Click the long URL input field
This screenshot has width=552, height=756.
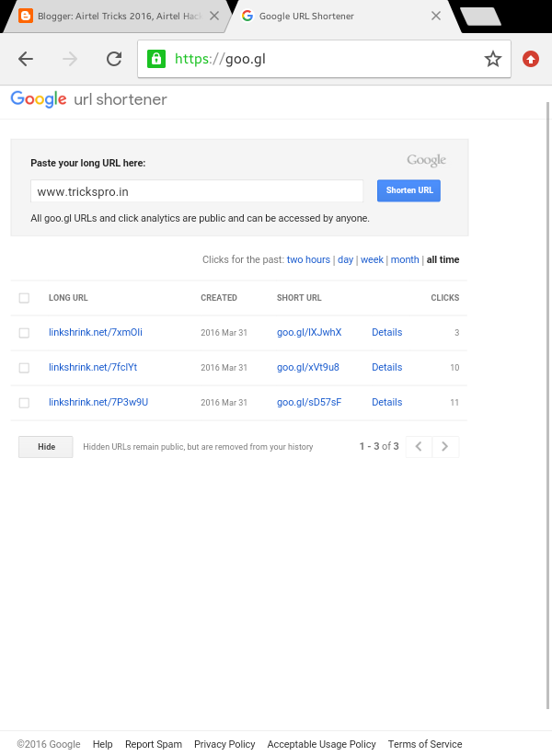point(197,190)
